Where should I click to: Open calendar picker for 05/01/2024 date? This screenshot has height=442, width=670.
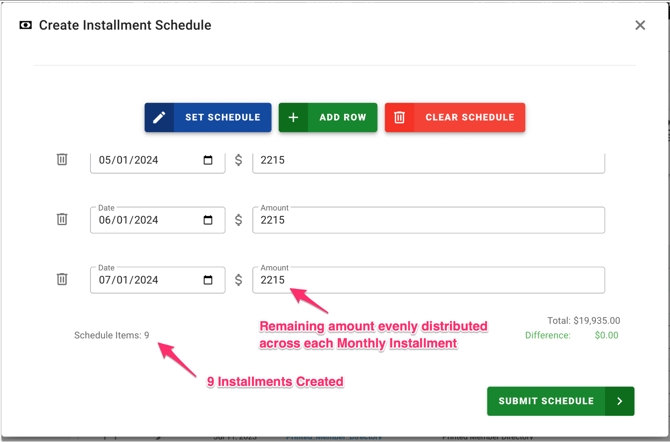point(208,160)
